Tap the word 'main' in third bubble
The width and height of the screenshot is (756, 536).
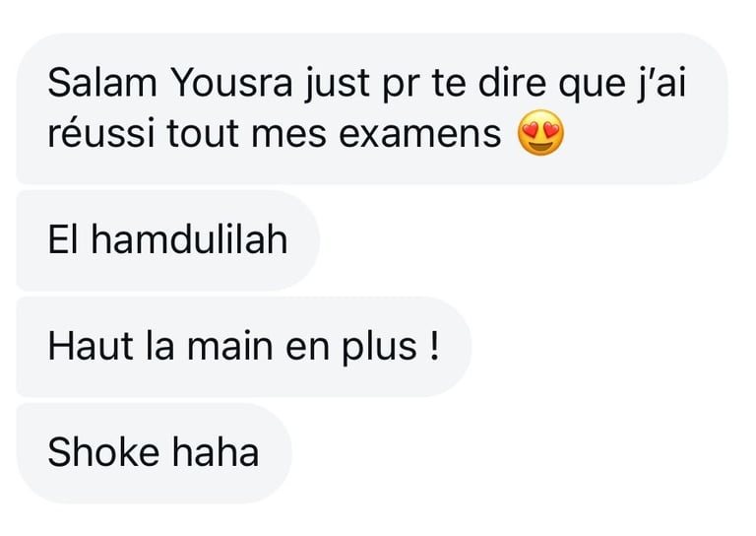pos(230,347)
